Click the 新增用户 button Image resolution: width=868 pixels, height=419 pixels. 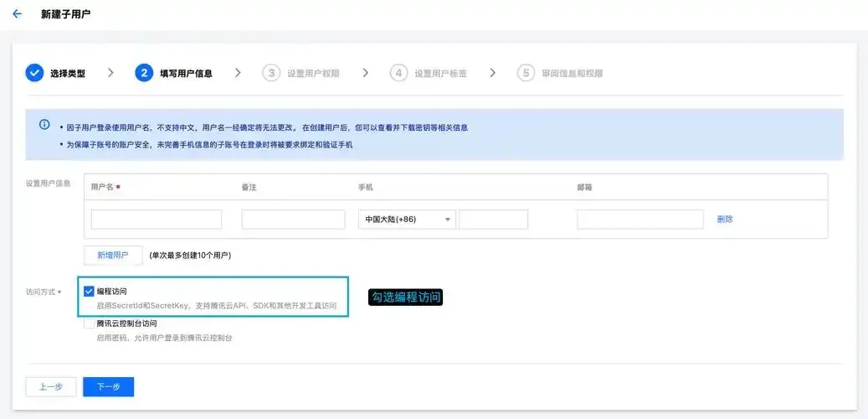(113, 256)
